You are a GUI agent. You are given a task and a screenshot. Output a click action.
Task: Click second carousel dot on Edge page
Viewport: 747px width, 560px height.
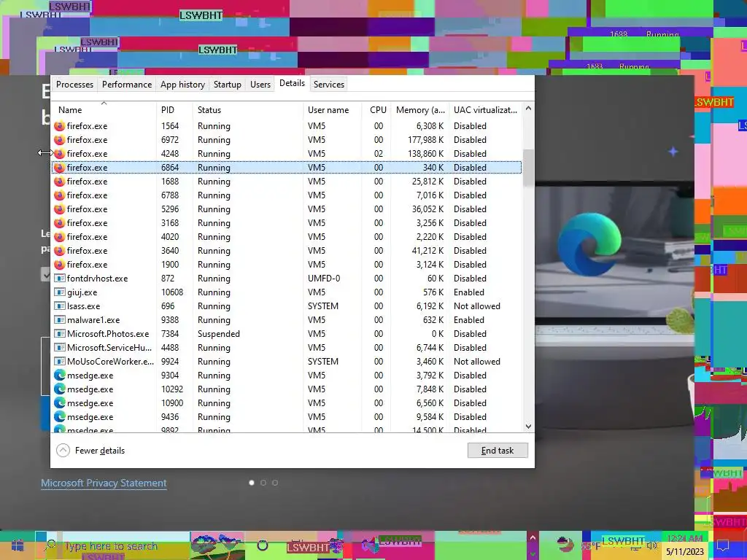click(263, 483)
